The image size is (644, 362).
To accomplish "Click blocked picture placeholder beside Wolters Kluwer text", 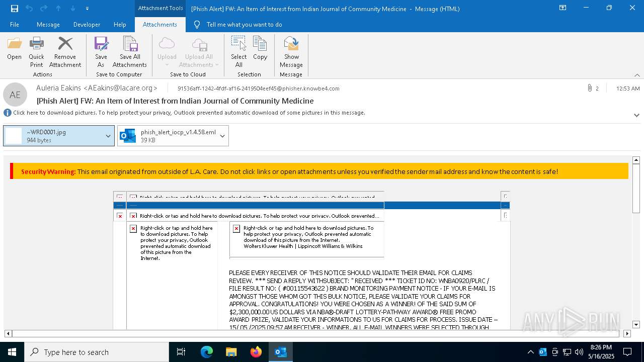I will [x=236, y=228].
